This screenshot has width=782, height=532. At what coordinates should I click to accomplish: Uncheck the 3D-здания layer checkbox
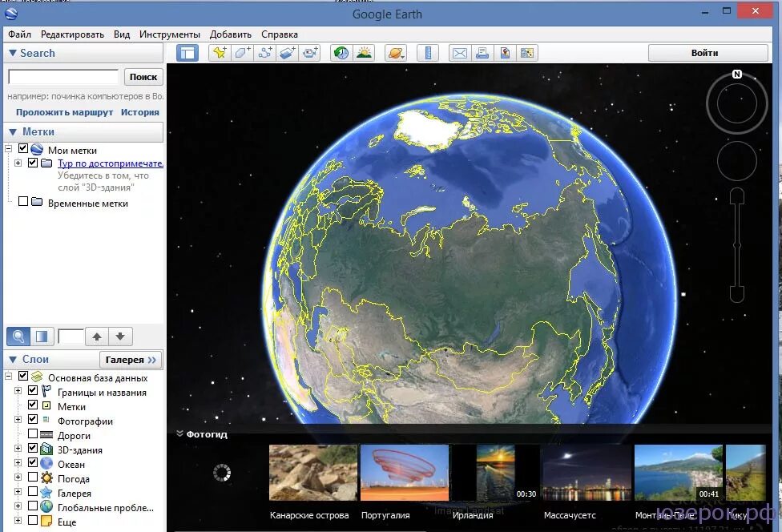pyautogui.click(x=33, y=448)
